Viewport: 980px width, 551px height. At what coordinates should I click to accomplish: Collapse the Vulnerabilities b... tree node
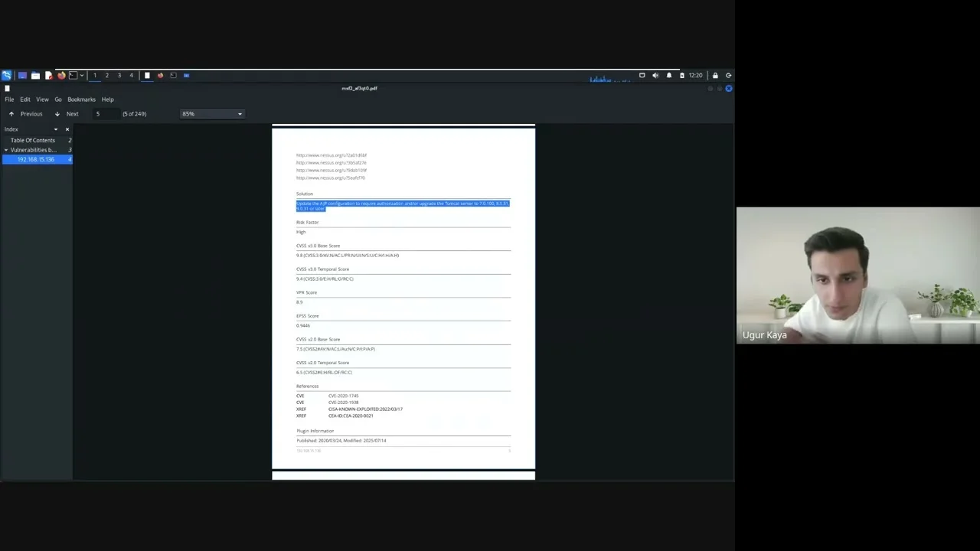(x=6, y=150)
